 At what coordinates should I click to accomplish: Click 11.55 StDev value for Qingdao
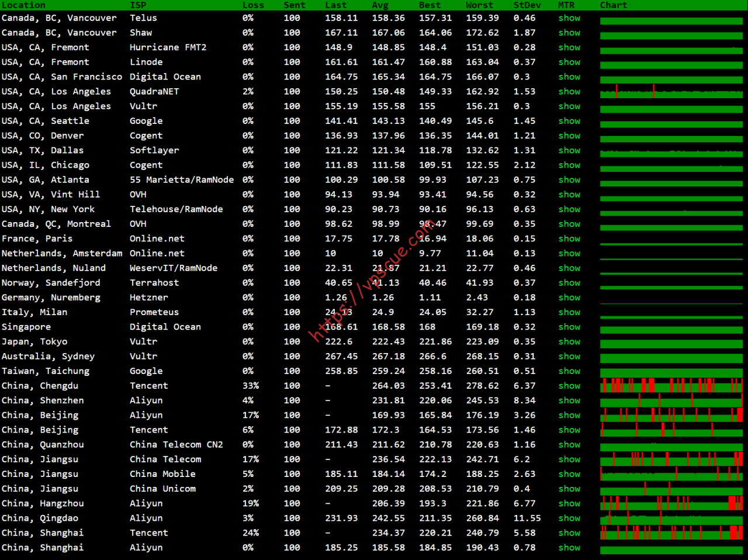pos(527,518)
